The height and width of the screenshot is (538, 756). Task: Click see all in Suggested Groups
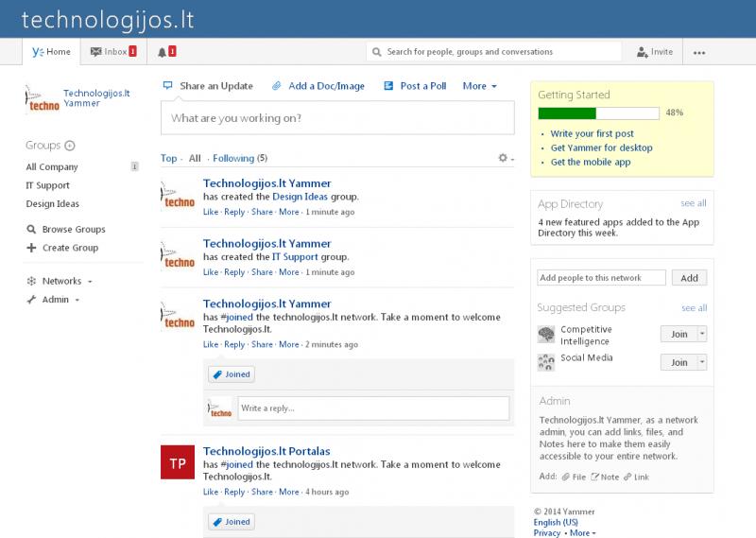[695, 308]
